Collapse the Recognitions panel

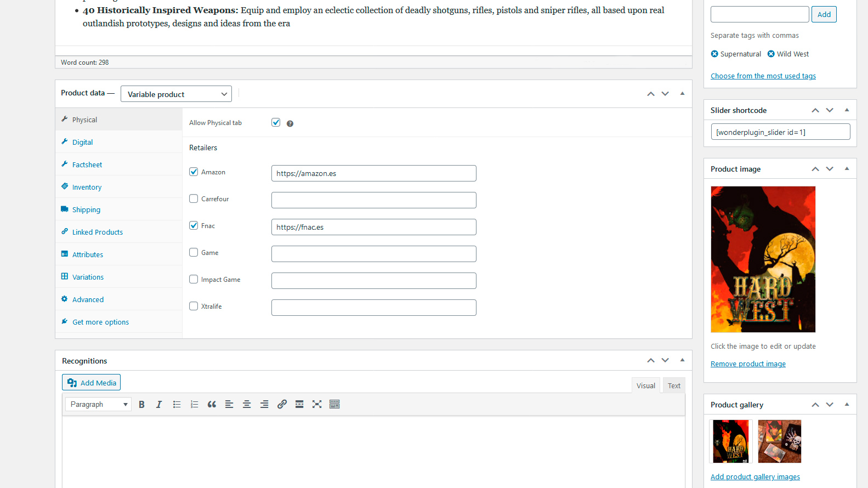tap(682, 360)
